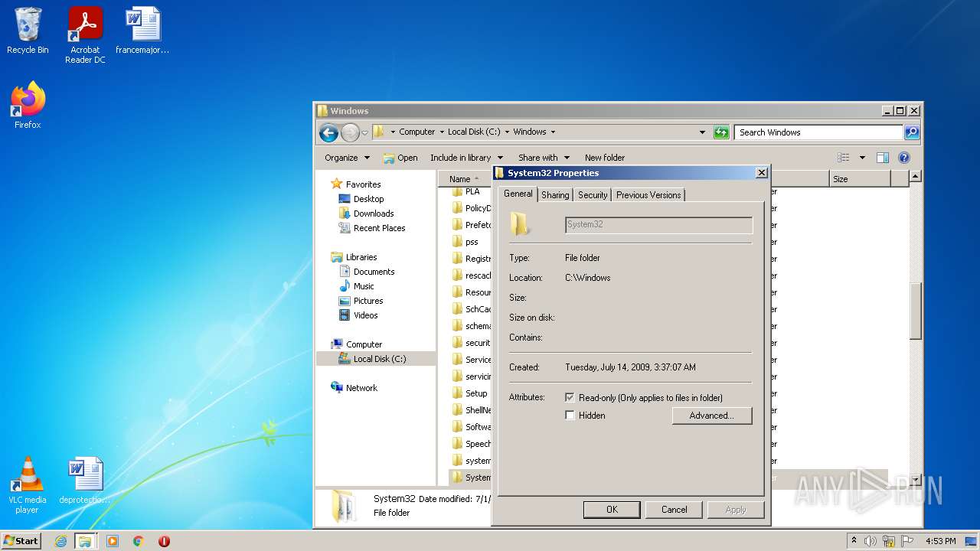
Task: Select Network in navigation pane
Action: pyautogui.click(x=361, y=388)
